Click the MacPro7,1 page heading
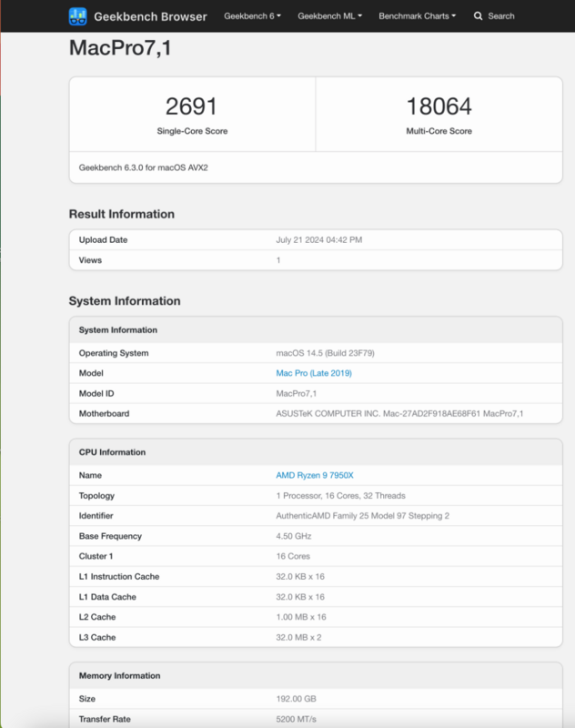 coord(120,49)
